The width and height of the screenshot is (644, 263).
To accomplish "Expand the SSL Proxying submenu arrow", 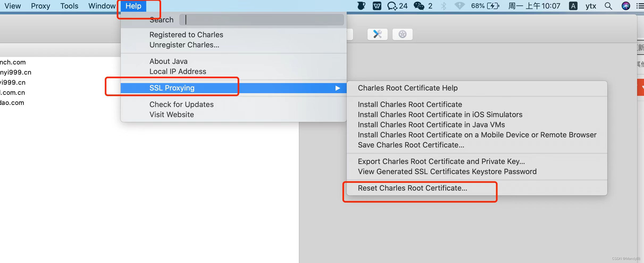I will [337, 88].
